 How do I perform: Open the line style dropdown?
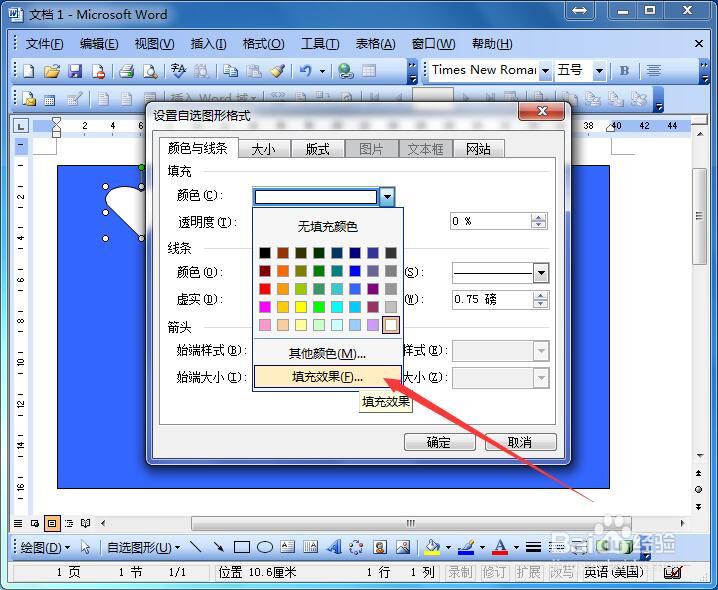tap(541, 273)
